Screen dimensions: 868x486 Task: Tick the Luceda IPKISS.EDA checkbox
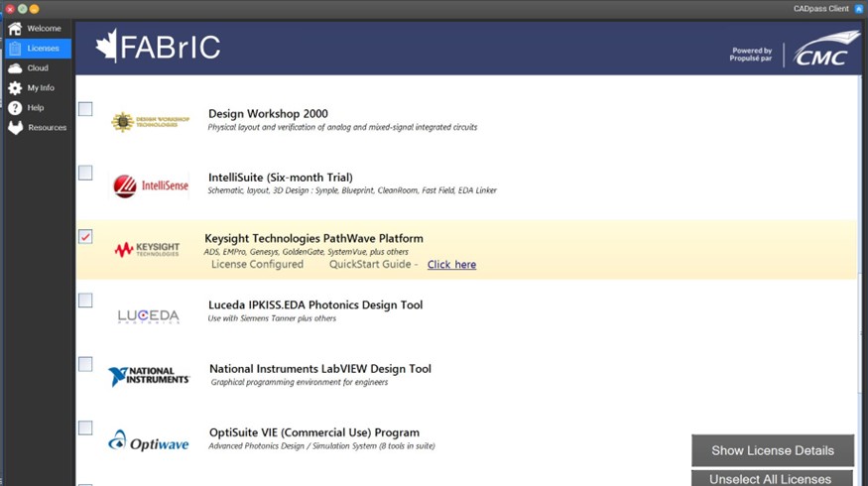[x=85, y=301]
